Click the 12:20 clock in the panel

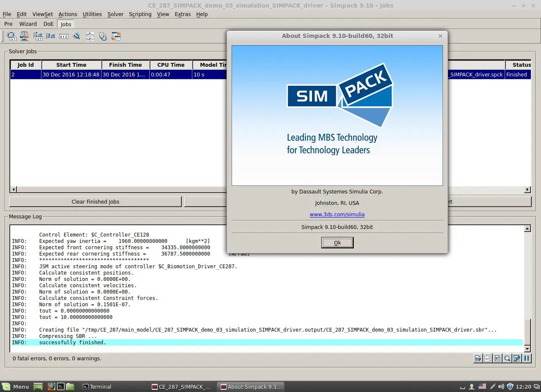[524, 387]
